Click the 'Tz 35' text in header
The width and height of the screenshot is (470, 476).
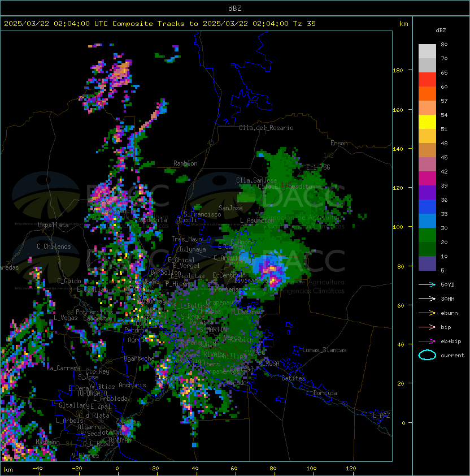tap(304, 24)
